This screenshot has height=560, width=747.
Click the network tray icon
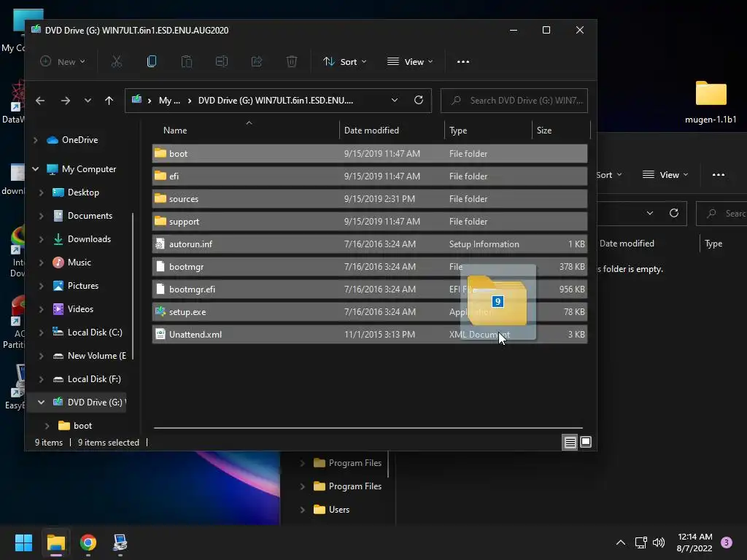coord(640,542)
